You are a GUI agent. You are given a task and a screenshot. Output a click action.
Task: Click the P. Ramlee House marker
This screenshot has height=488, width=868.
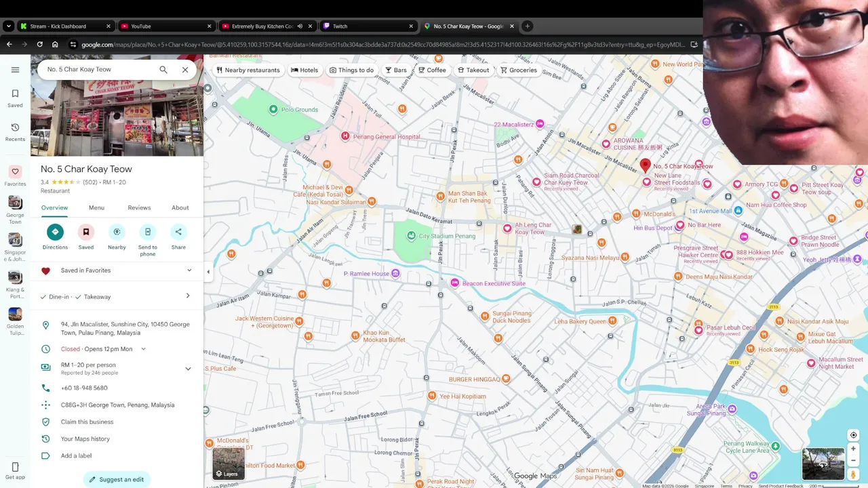[x=395, y=274]
